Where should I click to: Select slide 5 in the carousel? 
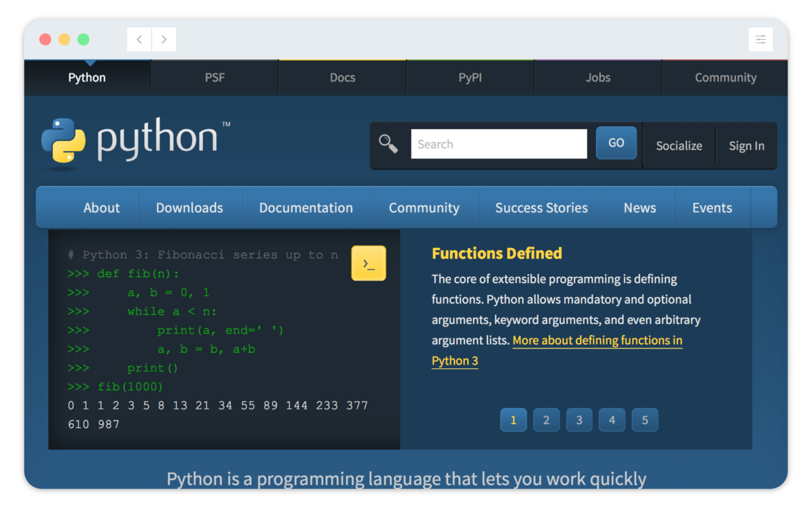[x=645, y=420]
